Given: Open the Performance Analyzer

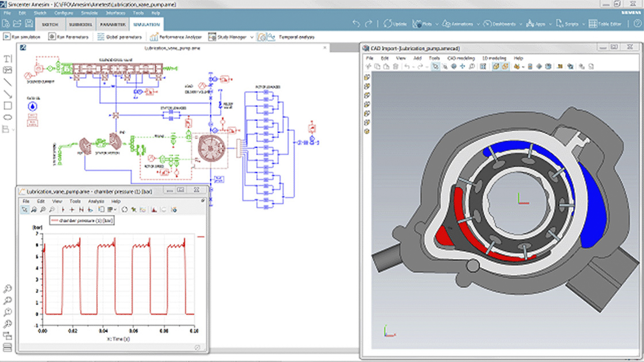Looking at the screenshot, I should [154, 37].
